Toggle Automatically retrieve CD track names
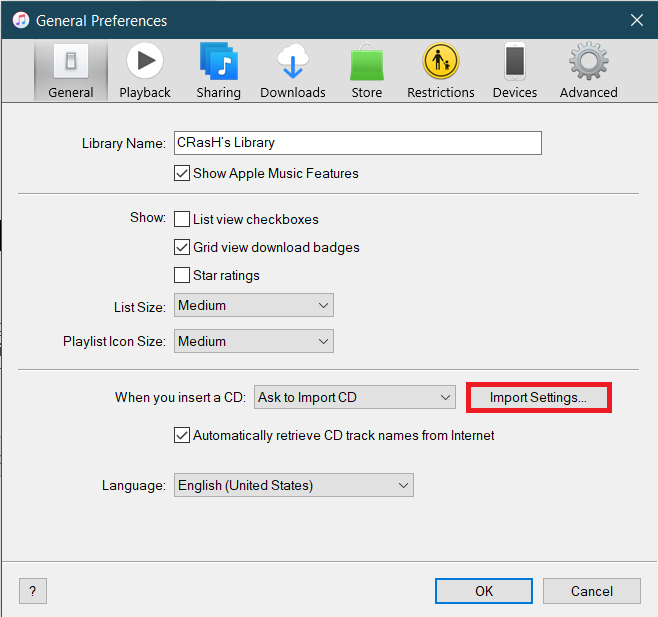Screen dimensions: 658x617 pyautogui.click(x=182, y=435)
